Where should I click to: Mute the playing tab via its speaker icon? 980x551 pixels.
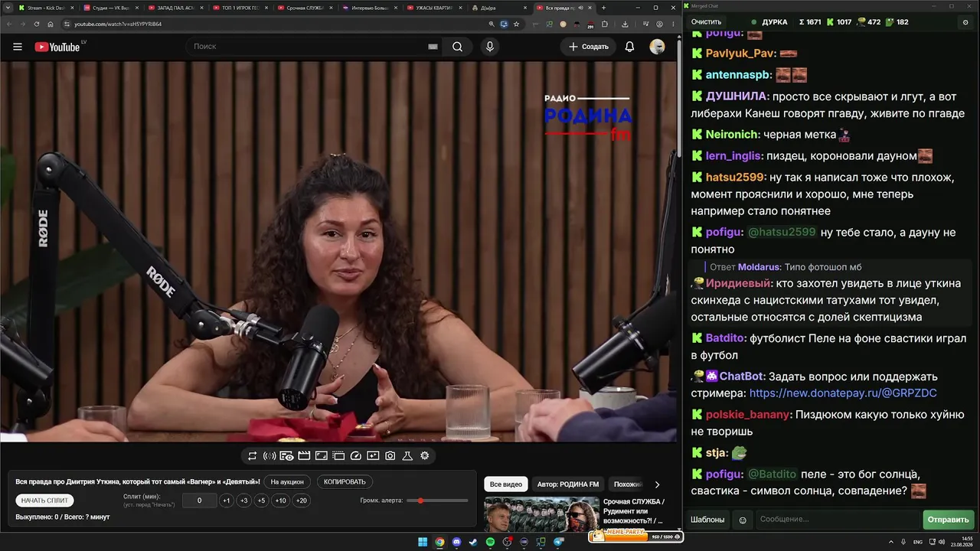pyautogui.click(x=580, y=8)
